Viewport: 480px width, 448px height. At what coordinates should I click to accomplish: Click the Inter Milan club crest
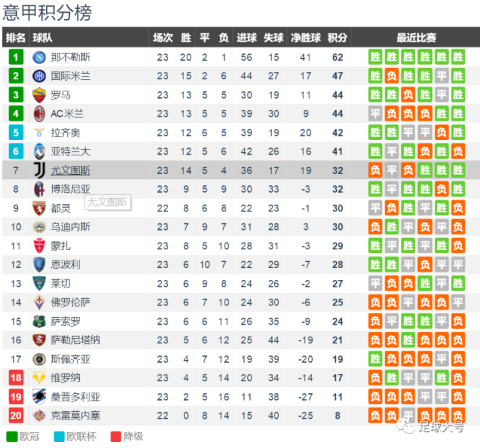[39, 76]
